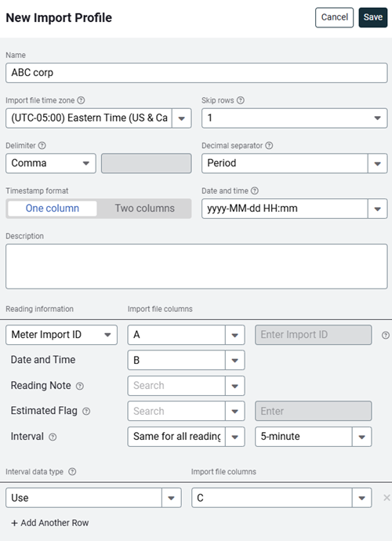The width and height of the screenshot is (392, 541).
Task: Open the 5-minute interval dropdown
Action: 314,437
